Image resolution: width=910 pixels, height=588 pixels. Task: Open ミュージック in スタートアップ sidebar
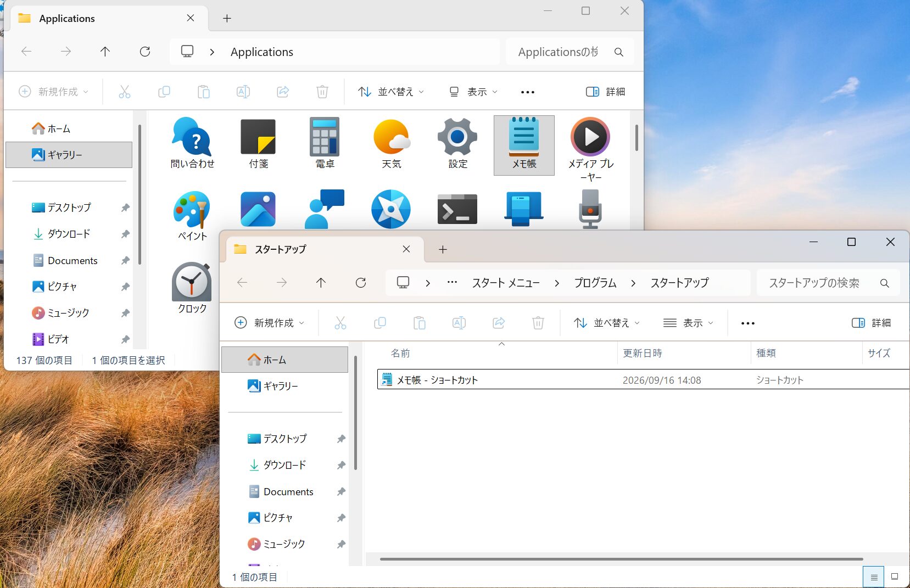click(x=284, y=544)
